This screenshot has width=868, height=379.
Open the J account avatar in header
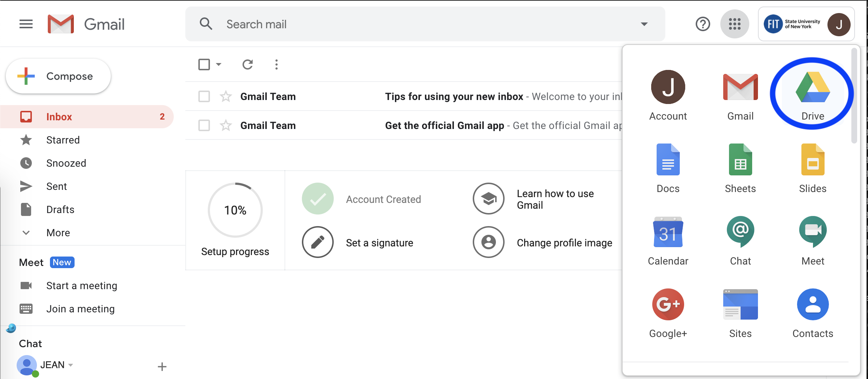[839, 25]
